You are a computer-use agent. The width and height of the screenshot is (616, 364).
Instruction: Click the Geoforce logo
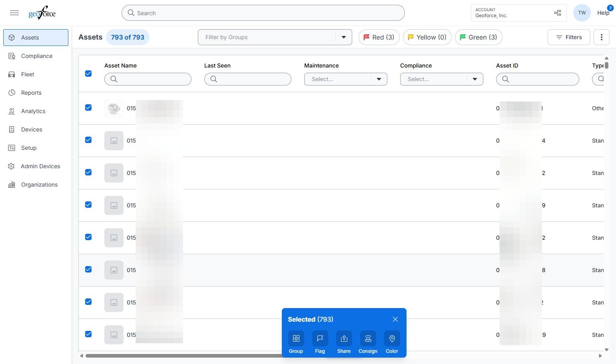pyautogui.click(x=42, y=13)
